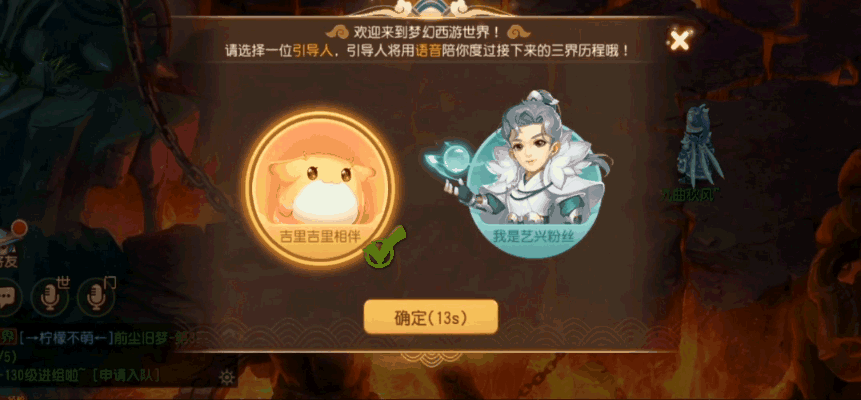Click the world channel tag in chat
This screenshot has height=400, width=861.
pos(7,337)
